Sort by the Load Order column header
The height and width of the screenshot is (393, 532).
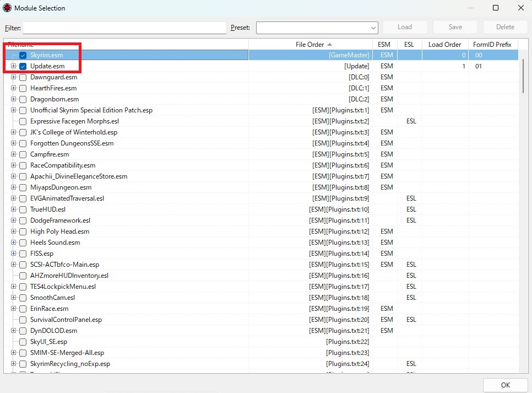pyautogui.click(x=444, y=44)
